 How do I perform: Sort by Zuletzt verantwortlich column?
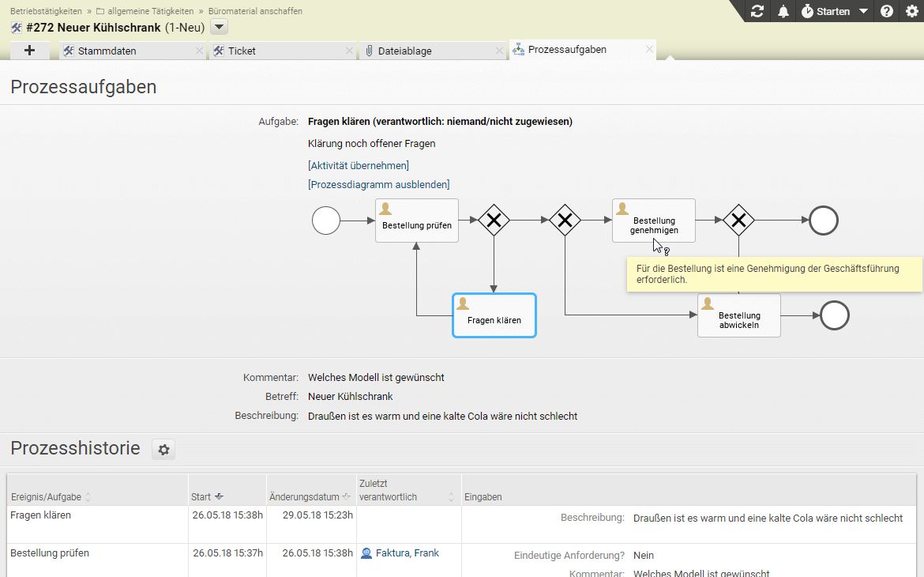tap(408, 490)
